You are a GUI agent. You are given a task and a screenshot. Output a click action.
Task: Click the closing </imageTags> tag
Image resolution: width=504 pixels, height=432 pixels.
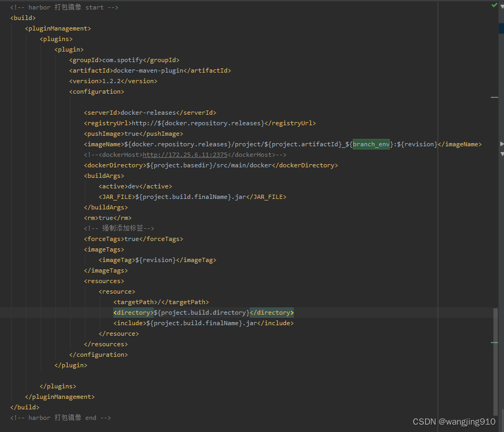106,271
